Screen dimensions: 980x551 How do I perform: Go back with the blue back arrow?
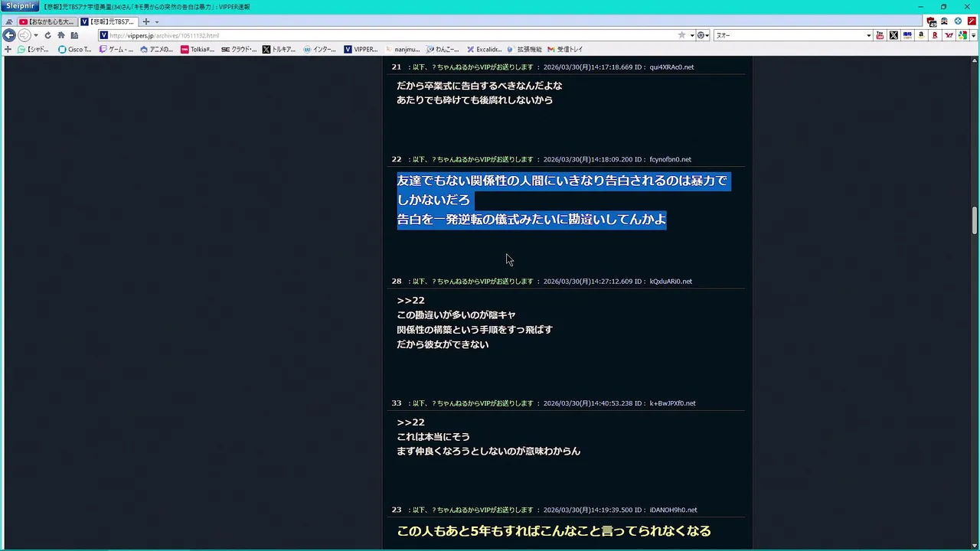pos(9,35)
